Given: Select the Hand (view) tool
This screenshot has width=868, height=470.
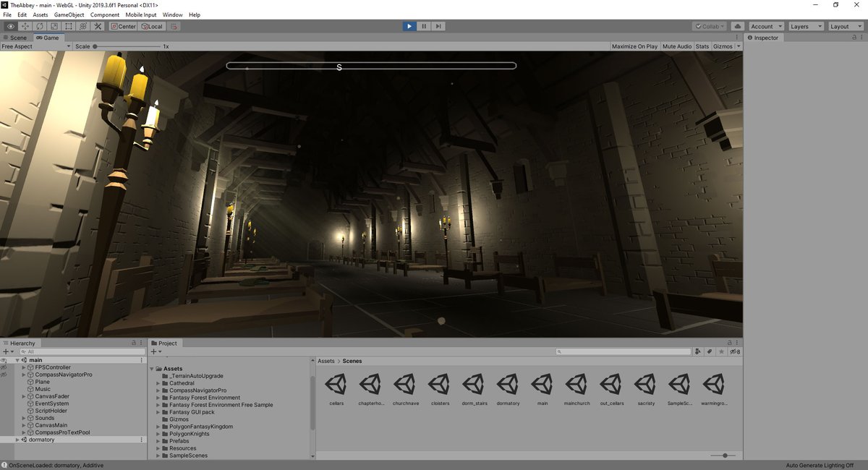Looking at the screenshot, I should pos(11,26).
